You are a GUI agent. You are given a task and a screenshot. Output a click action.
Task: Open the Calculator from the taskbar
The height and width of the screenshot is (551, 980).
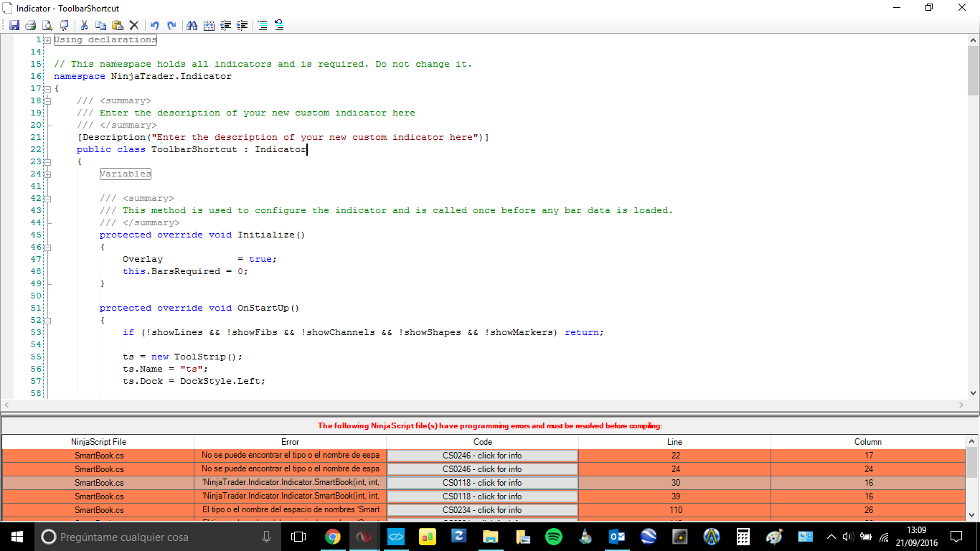pos(743,536)
